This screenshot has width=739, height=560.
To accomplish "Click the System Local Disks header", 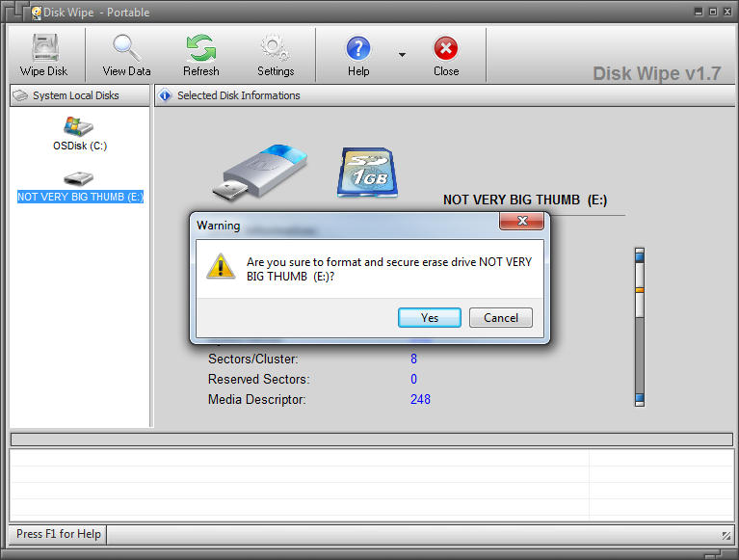I will (x=80, y=95).
